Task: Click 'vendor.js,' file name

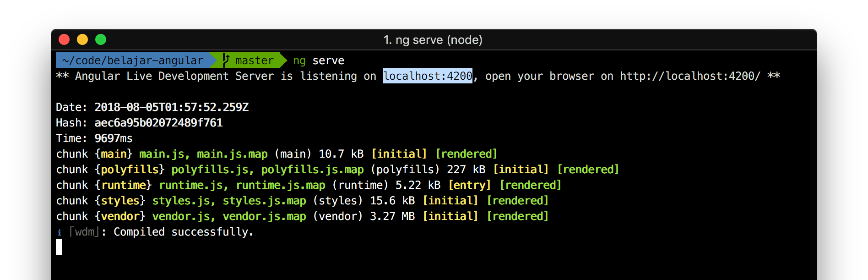Action: pyautogui.click(x=184, y=216)
